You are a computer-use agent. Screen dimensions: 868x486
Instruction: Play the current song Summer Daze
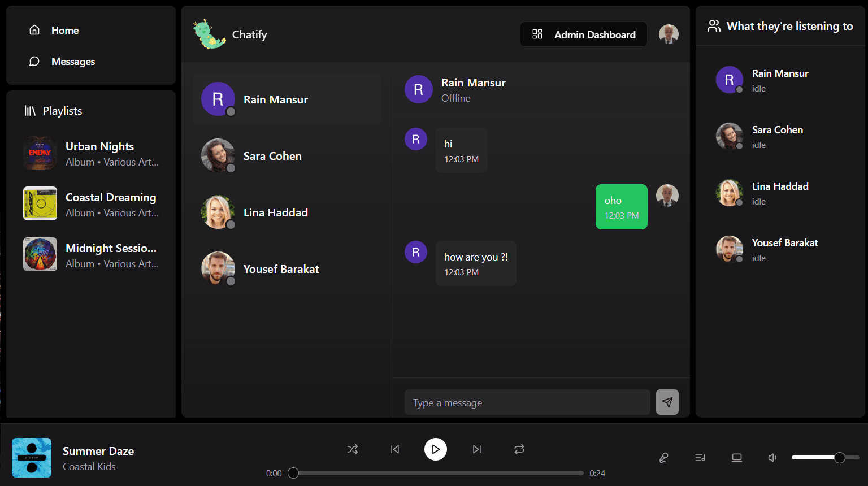coord(436,449)
